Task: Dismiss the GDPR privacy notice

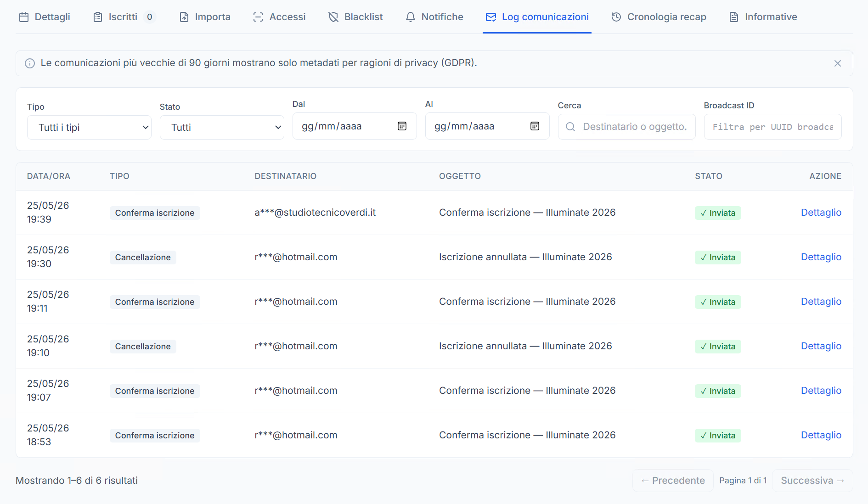Action: point(838,63)
